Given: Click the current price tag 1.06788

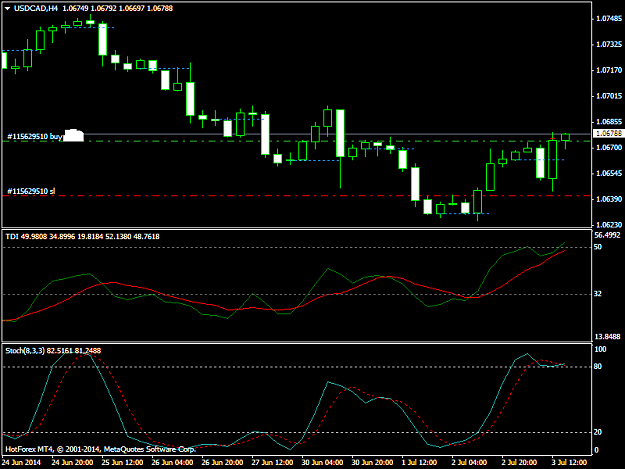Looking at the screenshot, I should (609, 133).
